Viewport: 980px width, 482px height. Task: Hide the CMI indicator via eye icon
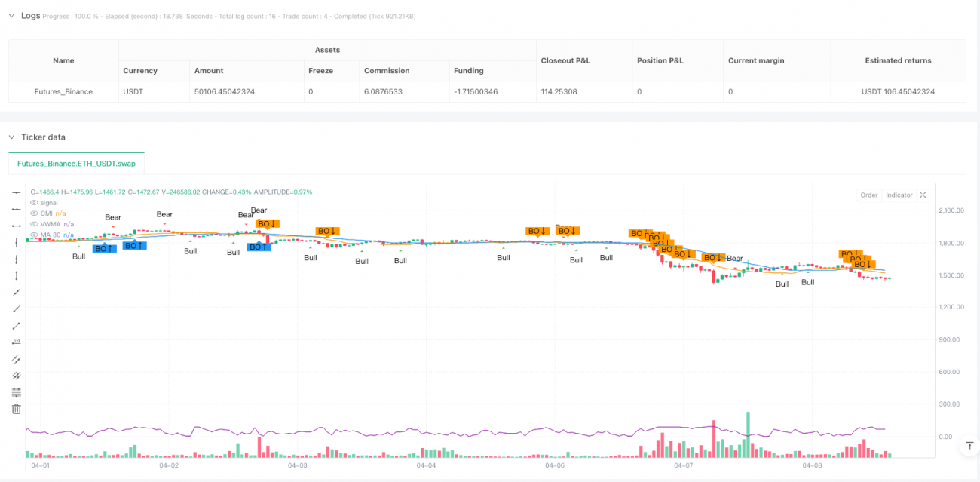tap(33, 213)
